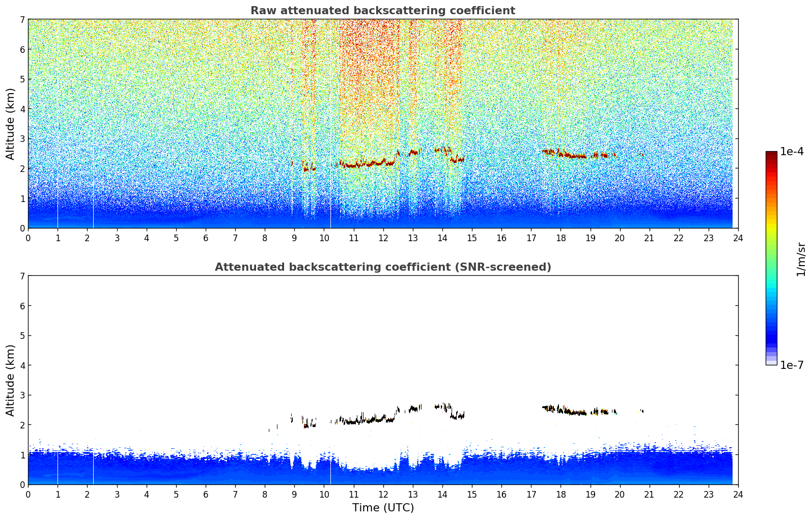Click time tick '12' under the SNR-screened plot

(383, 494)
